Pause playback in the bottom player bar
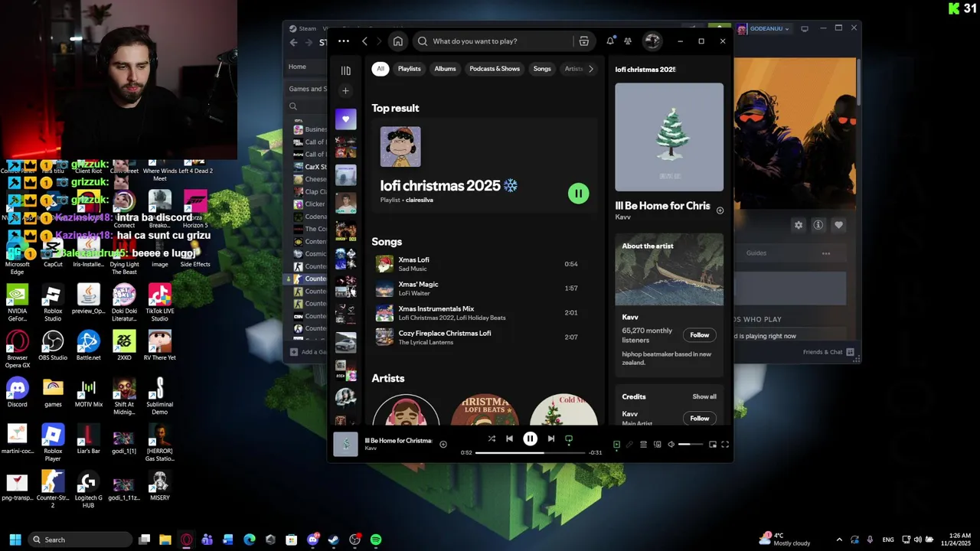Screen dimensions: 980x551 (530, 439)
